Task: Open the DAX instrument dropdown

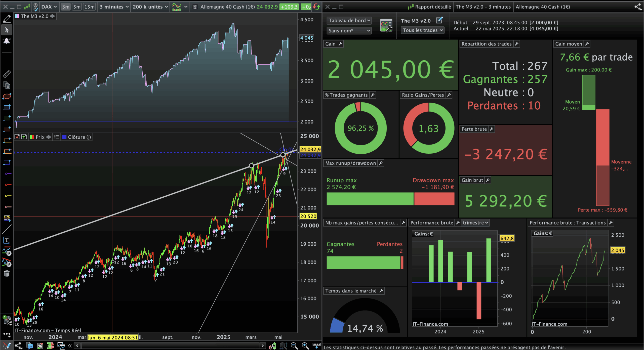Action: point(49,7)
